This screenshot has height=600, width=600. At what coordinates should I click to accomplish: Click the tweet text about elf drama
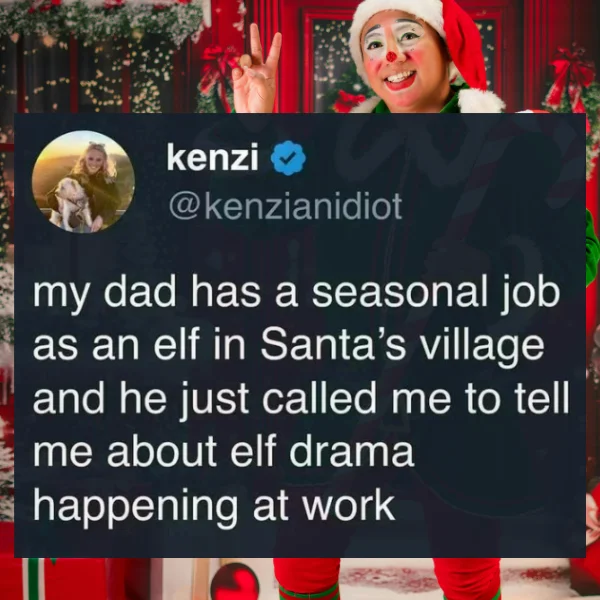(300, 399)
